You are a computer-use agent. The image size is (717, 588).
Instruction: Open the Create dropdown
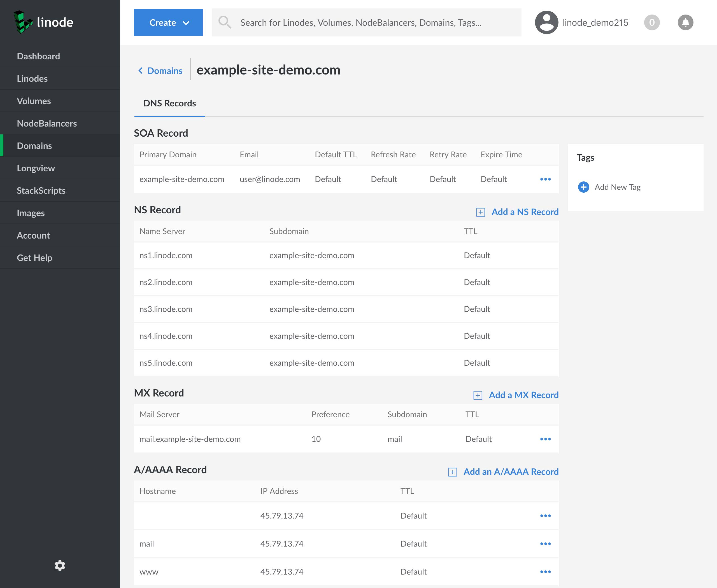coord(168,22)
